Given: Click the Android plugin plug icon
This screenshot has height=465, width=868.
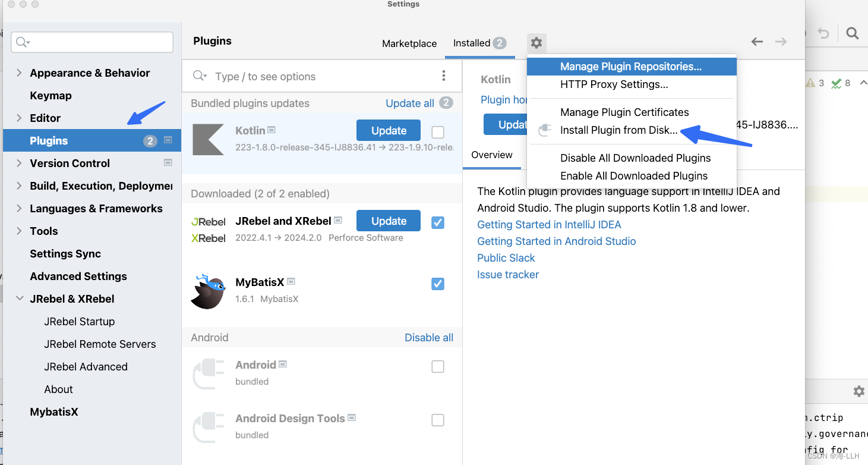Looking at the screenshot, I should (x=208, y=373).
